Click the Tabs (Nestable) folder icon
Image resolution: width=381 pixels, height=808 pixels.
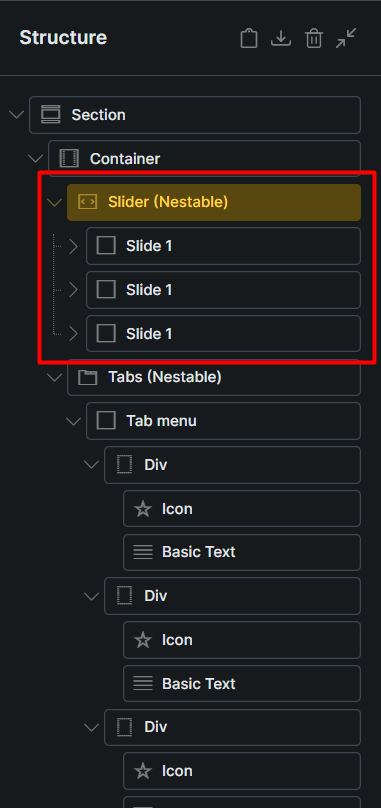(x=87, y=378)
